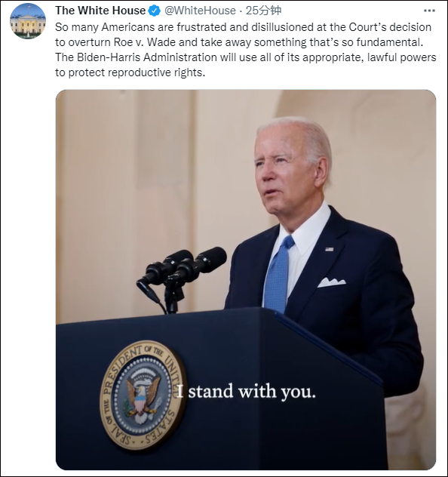Viewport: 448px width, 477px height.
Task: Click the white pocket square
Action: [x=331, y=282]
